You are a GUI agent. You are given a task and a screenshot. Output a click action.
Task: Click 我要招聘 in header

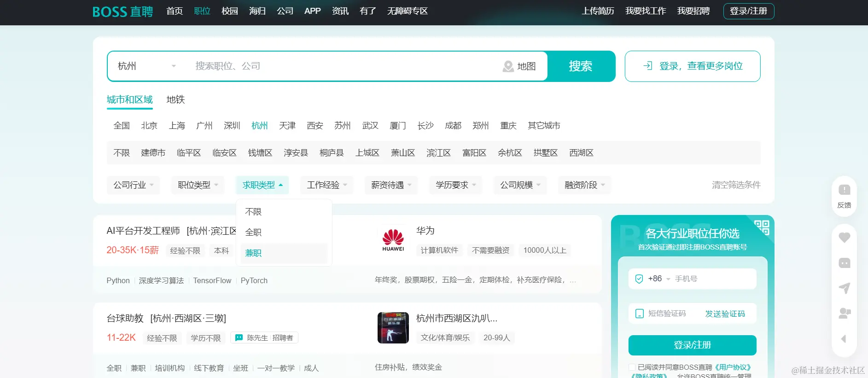[x=693, y=11]
